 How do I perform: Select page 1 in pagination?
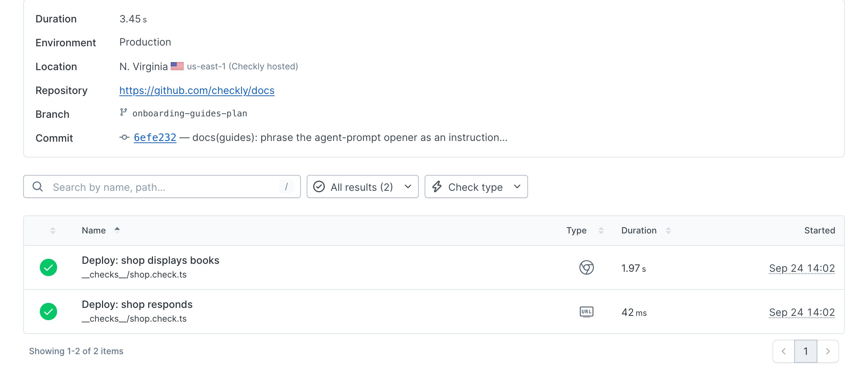pyautogui.click(x=805, y=351)
